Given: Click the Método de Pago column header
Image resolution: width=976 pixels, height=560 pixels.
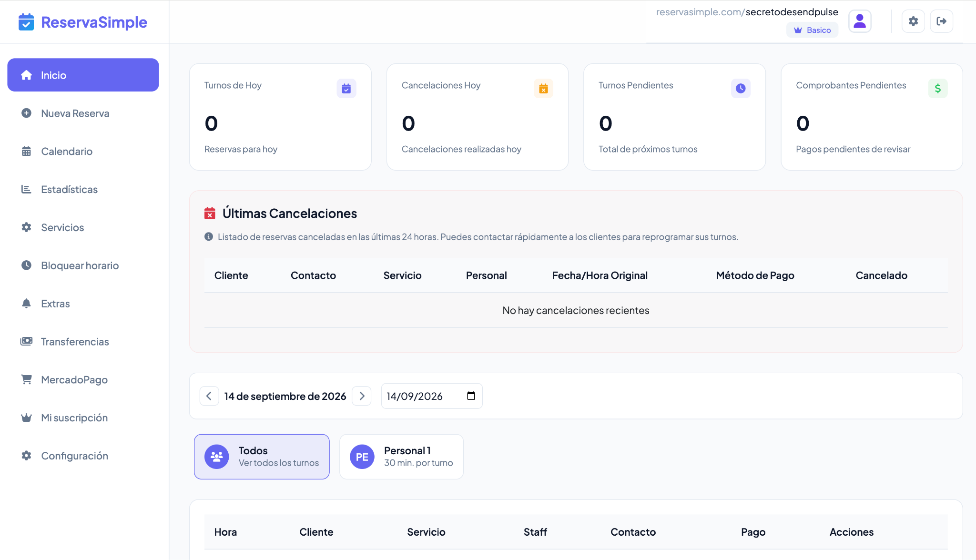Looking at the screenshot, I should (x=755, y=275).
